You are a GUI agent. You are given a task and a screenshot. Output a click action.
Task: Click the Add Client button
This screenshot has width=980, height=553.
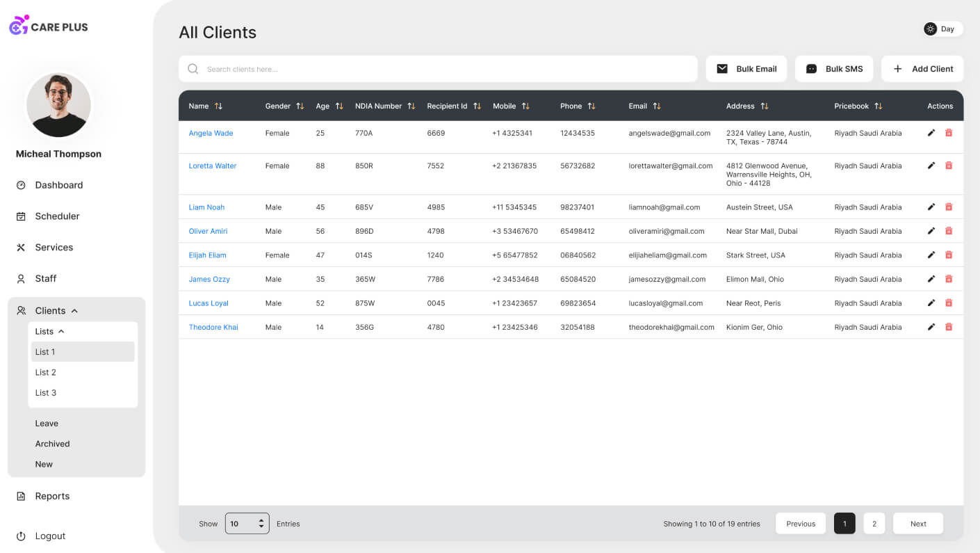coord(922,69)
